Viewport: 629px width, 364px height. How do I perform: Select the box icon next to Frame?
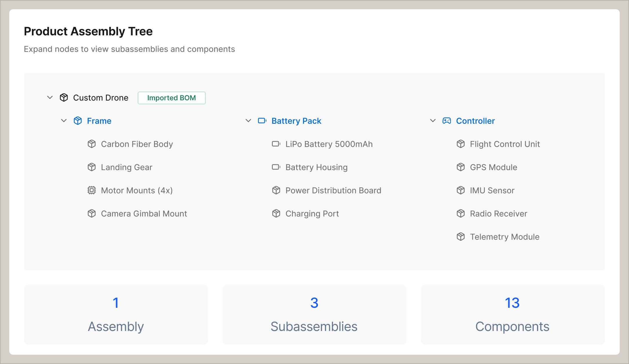tap(78, 121)
